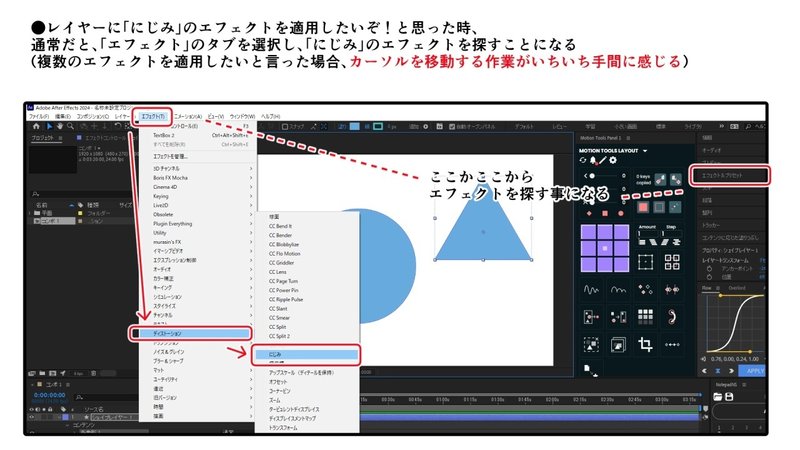Select the Zoom magnifier tool
The height and width of the screenshot is (450, 800).
pyautogui.click(x=70, y=126)
